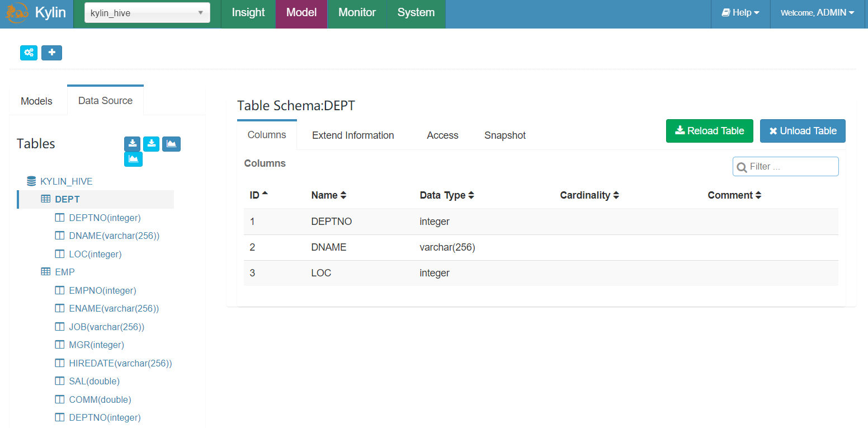
Task: Select COMM(double) column in the tree
Action: pyautogui.click(x=100, y=399)
